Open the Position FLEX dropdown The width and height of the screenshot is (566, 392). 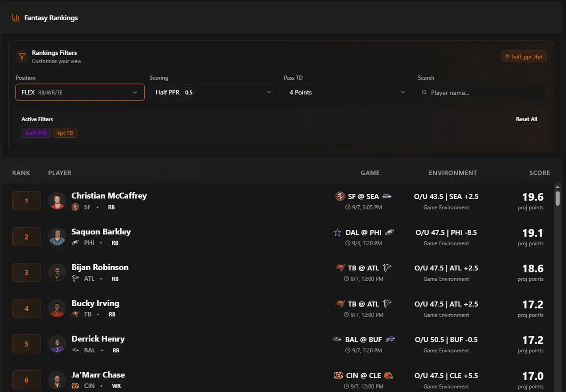tap(80, 92)
